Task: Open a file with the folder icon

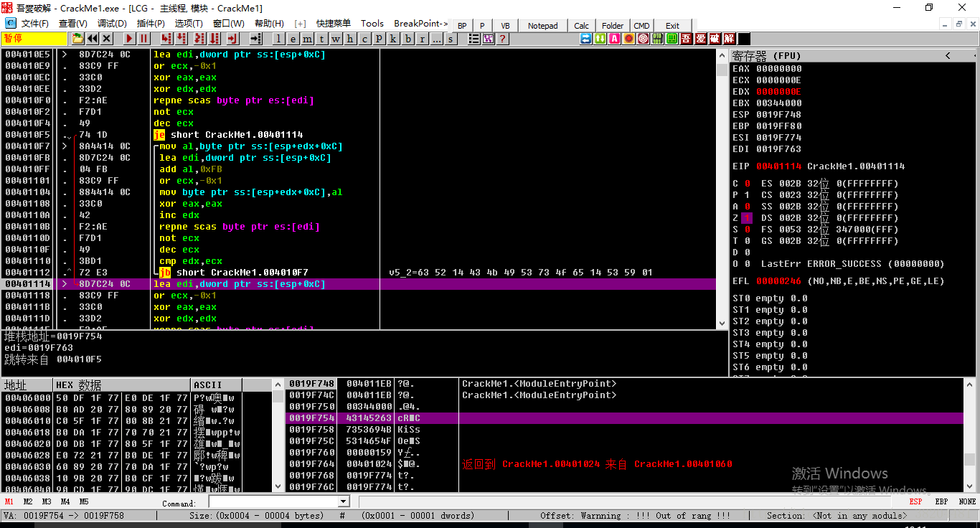Action: pyautogui.click(x=77, y=39)
